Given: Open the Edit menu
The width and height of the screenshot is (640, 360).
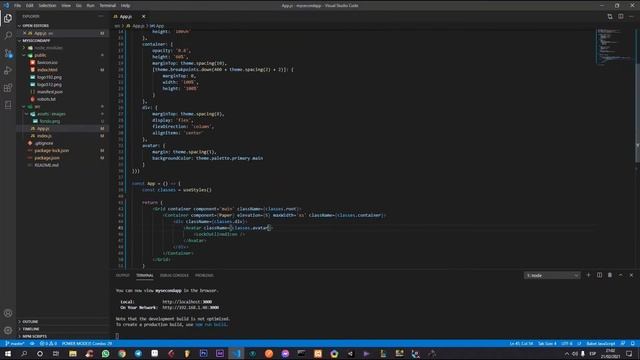Looking at the screenshot, I should (30, 6).
